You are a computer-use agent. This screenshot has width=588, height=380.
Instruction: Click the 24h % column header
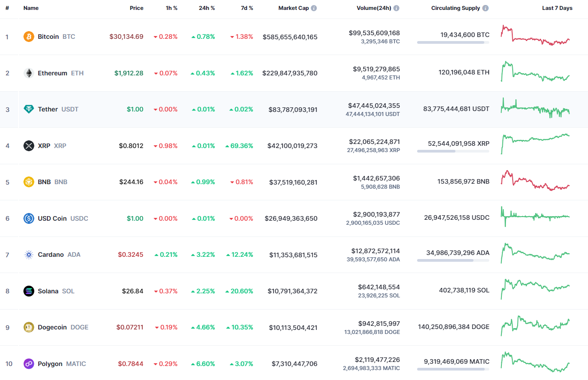(x=207, y=8)
